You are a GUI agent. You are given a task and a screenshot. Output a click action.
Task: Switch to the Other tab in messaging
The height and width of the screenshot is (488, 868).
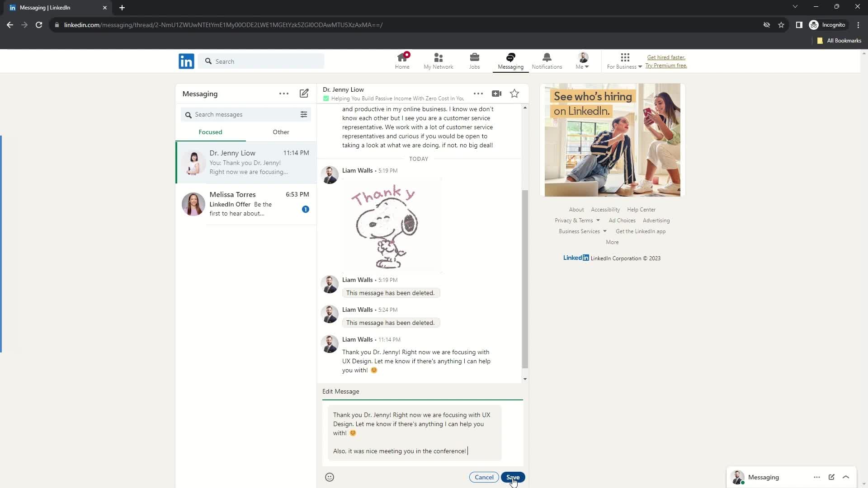(281, 131)
